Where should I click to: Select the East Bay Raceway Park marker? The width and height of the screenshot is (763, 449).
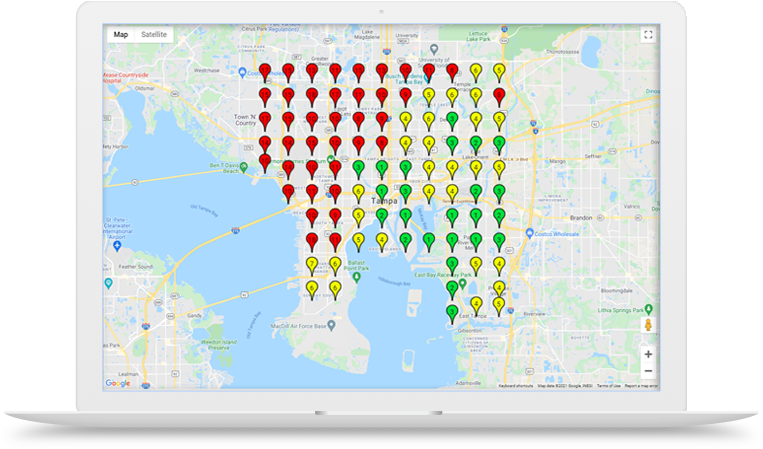463,283
